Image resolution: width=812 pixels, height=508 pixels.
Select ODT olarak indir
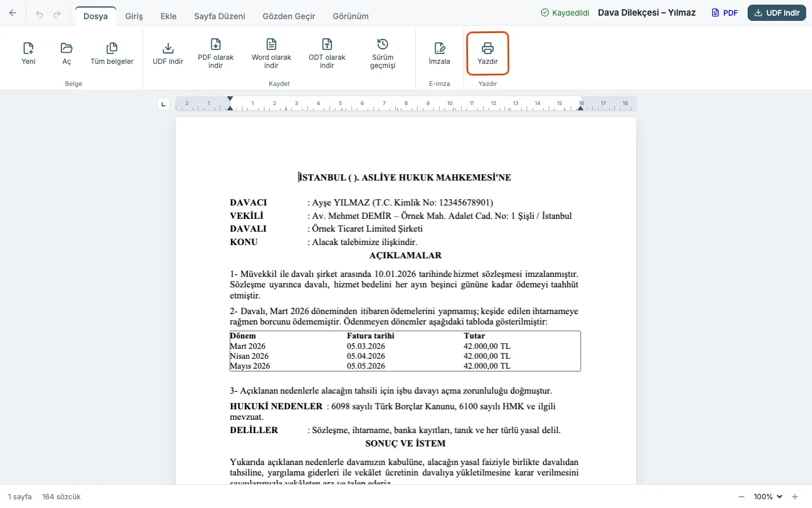click(327, 53)
